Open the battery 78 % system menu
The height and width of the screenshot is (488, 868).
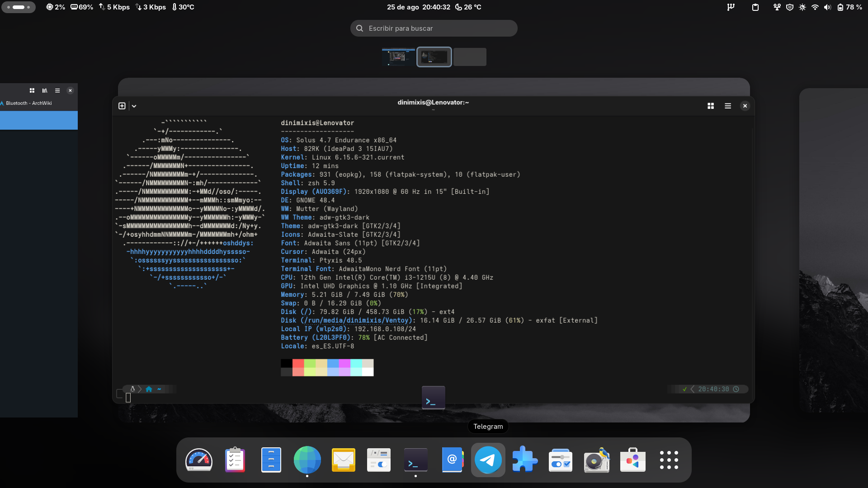click(849, 7)
